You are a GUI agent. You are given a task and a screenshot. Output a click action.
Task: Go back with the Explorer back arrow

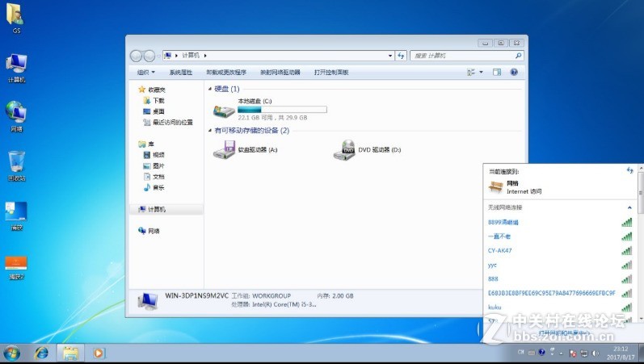coord(137,56)
